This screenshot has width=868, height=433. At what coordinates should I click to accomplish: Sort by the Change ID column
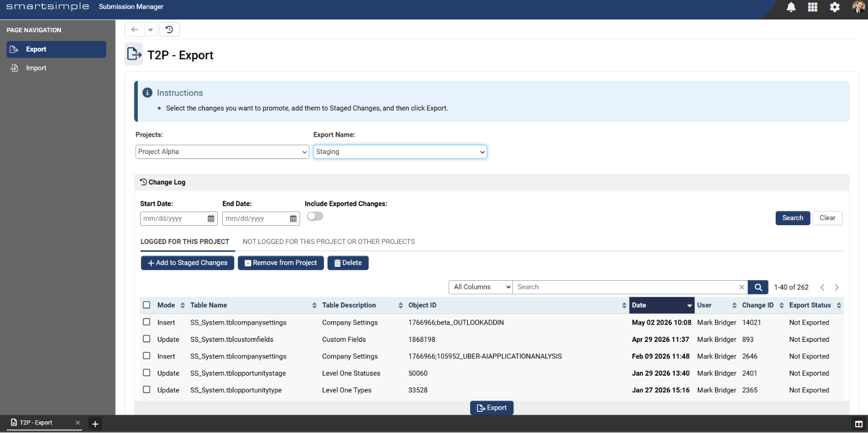point(763,305)
